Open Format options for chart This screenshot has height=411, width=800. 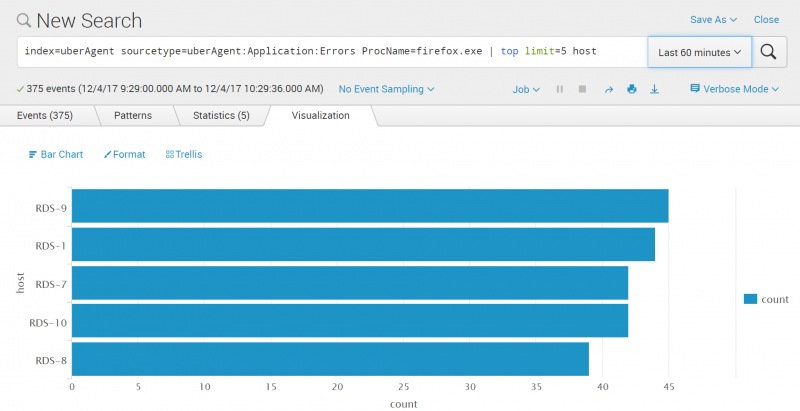click(x=124, y=155)
